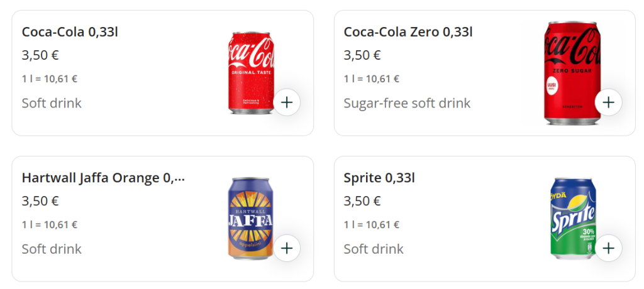Select the Hartwall Jaffa Orange product name
This screenshot has height=289, width=644.
tap(103, 178)
